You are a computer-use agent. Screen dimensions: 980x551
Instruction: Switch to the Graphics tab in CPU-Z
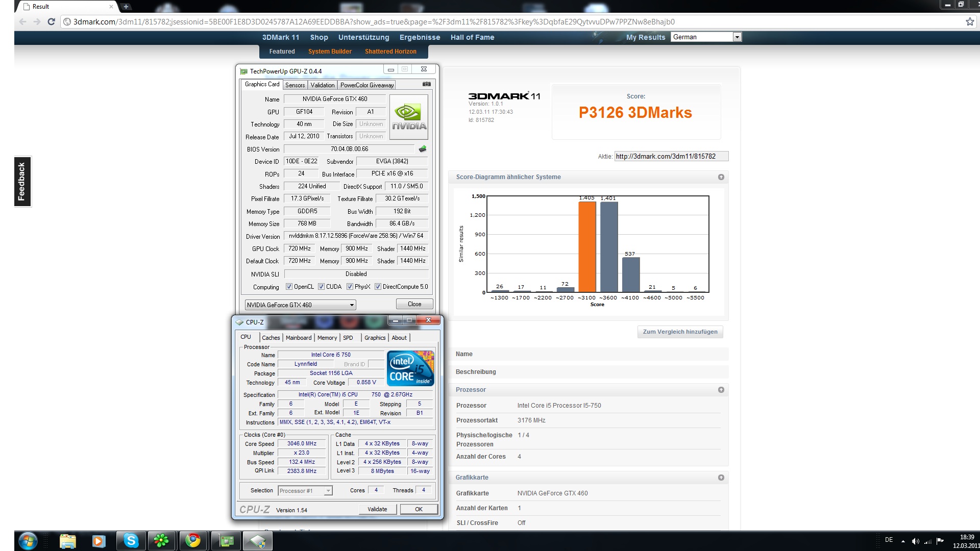click(x=375, y=338)
